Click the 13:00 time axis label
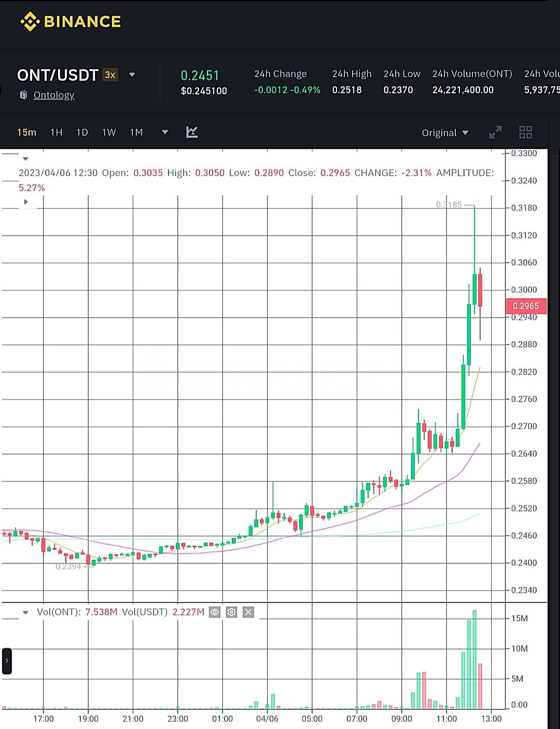This screenshot has width=560, height=729. 491,719
